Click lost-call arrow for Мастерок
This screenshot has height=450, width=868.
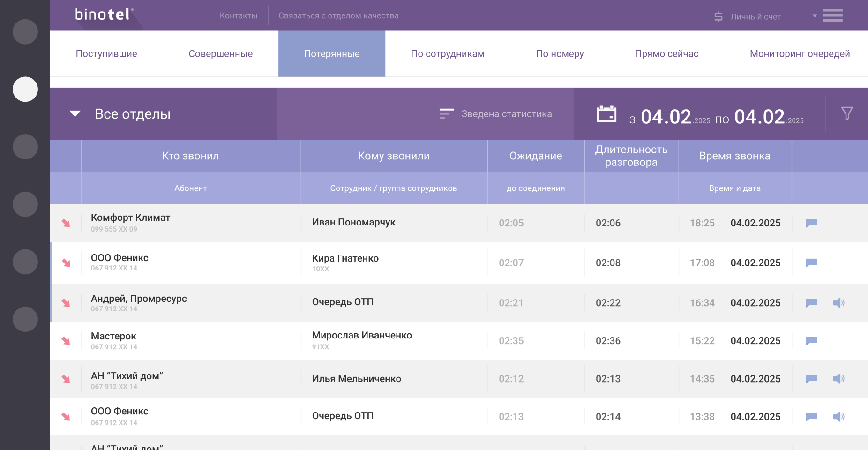pyautogui.click(x=66, y=341)
